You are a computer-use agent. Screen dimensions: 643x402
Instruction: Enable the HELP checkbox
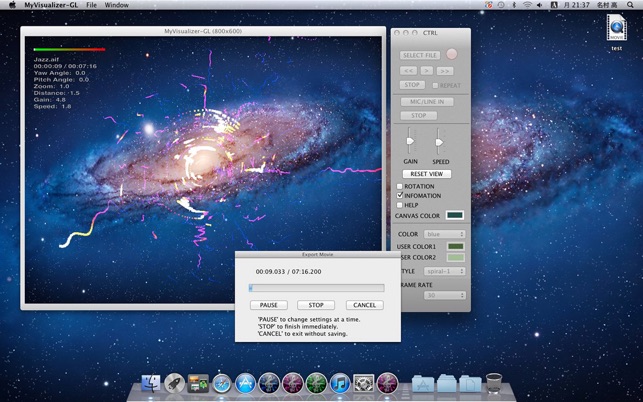point(399,205)
